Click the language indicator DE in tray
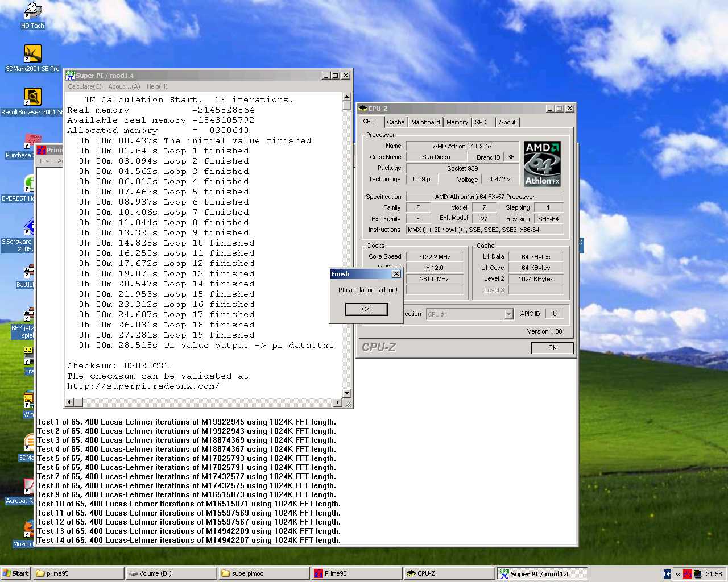The width and height of the screenshot is (728, 582). click(667, 574)
